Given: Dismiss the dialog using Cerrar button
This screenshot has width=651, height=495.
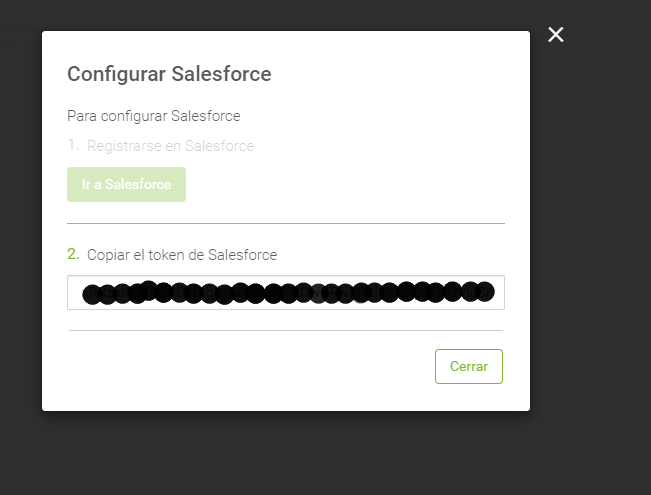Looking at the screenshot, I should [469, 366].
